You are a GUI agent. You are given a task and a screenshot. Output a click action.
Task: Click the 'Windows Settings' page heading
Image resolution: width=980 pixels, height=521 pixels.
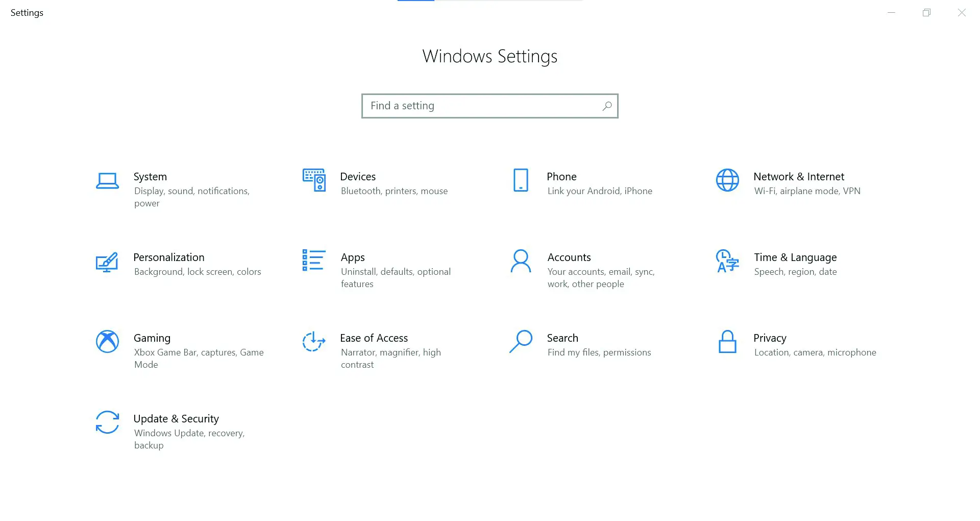490,56
